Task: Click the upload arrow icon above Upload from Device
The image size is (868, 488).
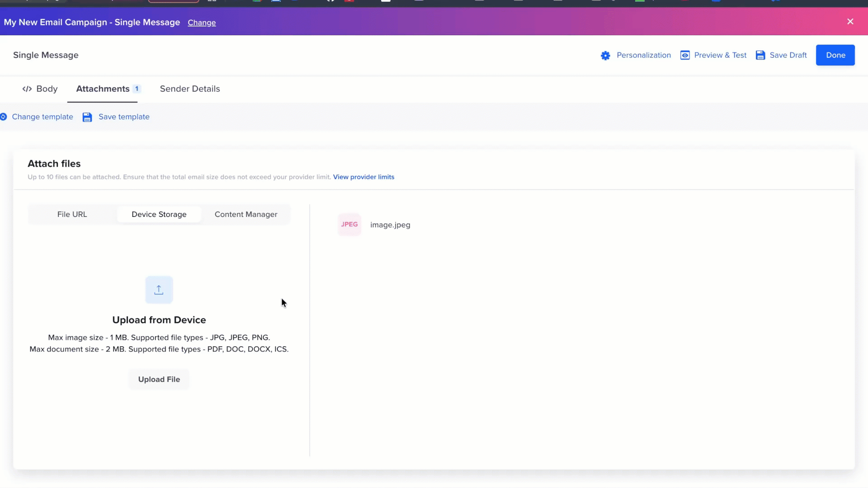Action: click(x=159, y=290)
